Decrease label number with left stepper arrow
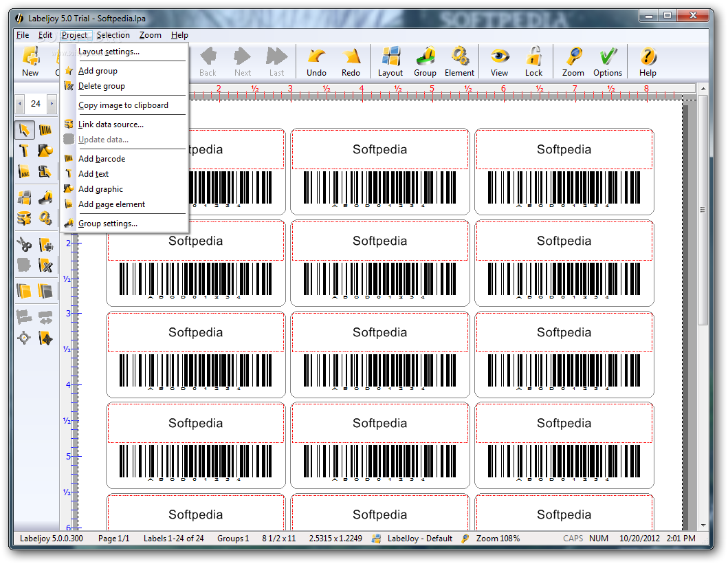 (19, 104)
